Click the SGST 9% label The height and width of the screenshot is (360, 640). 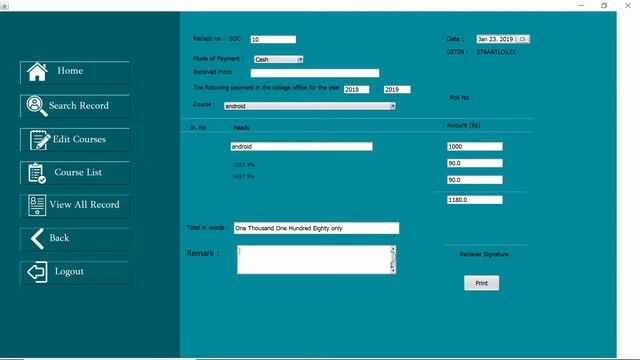[244, 177]
